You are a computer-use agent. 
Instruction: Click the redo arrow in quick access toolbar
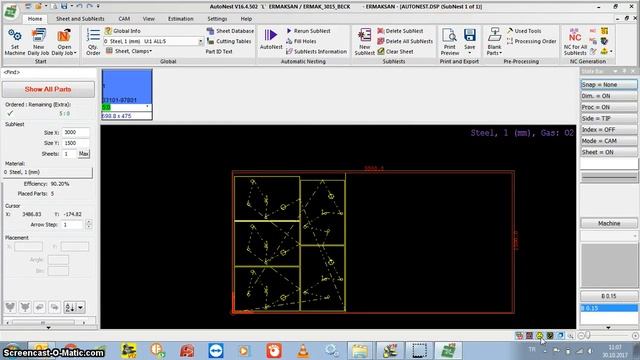[x=89, y=7]
